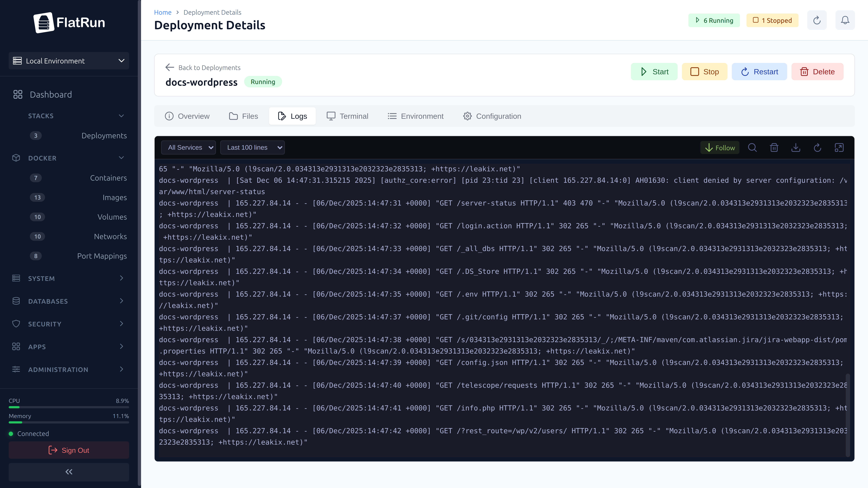Toggle the 6 Running filter

(x=714, y=20)
